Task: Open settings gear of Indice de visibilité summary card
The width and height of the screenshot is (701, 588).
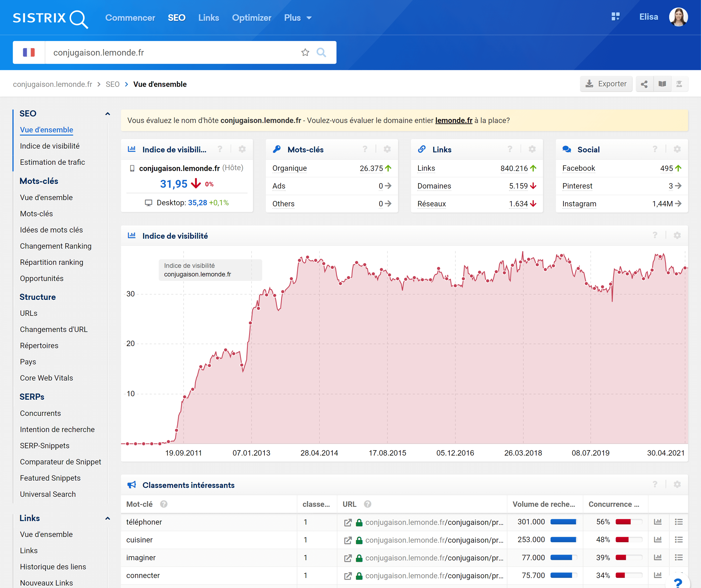Action: [x=242, y=149]
